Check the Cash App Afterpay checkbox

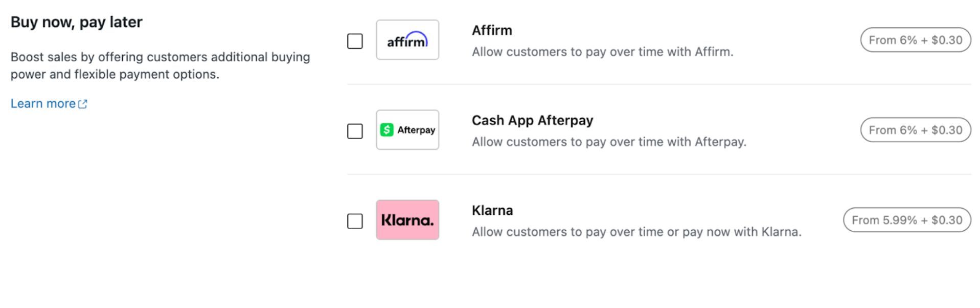(x=355, y=131)
